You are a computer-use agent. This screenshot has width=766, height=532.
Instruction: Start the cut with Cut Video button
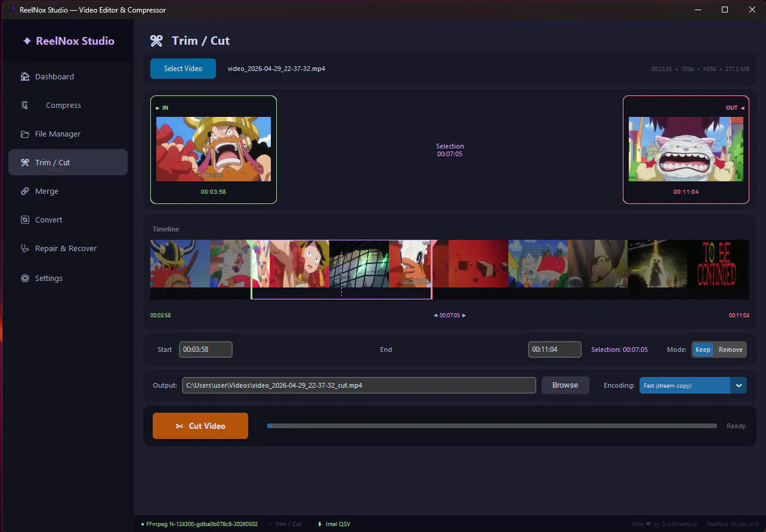coord(200,426)
